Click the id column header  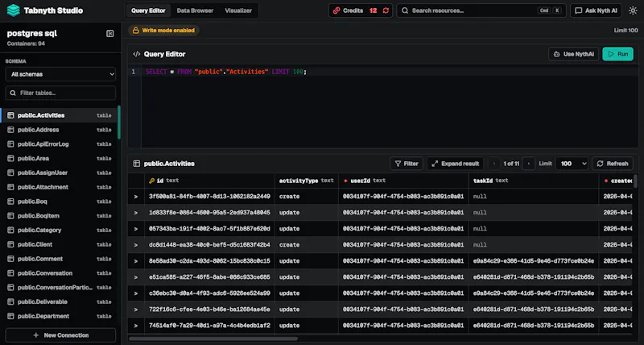(209, 181)
